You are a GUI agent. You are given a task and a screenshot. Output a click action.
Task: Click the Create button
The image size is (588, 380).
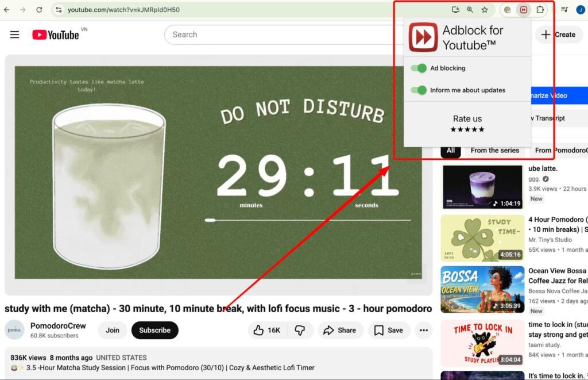click(x=559, y=34)
